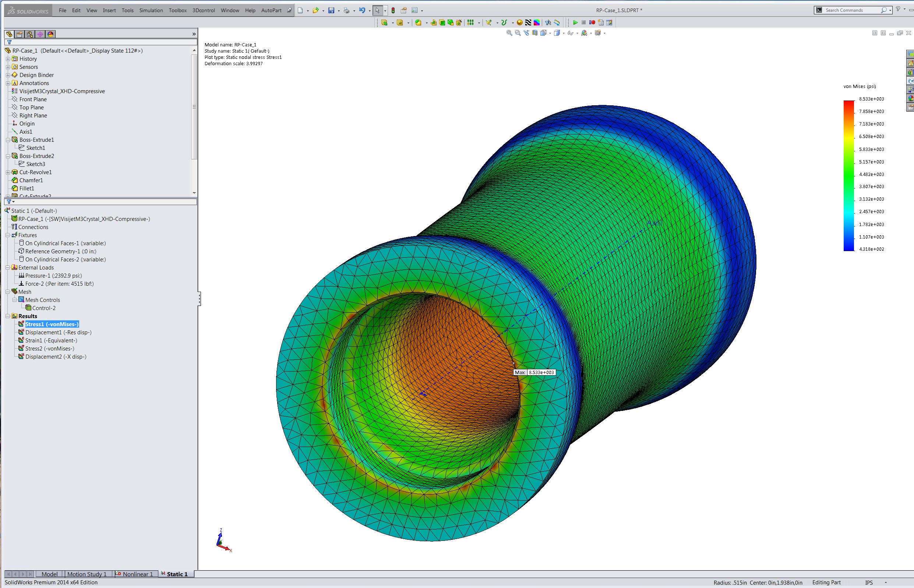Select Control-2 mesh control item
Screen dimensions: 914x588
[44, 308]
